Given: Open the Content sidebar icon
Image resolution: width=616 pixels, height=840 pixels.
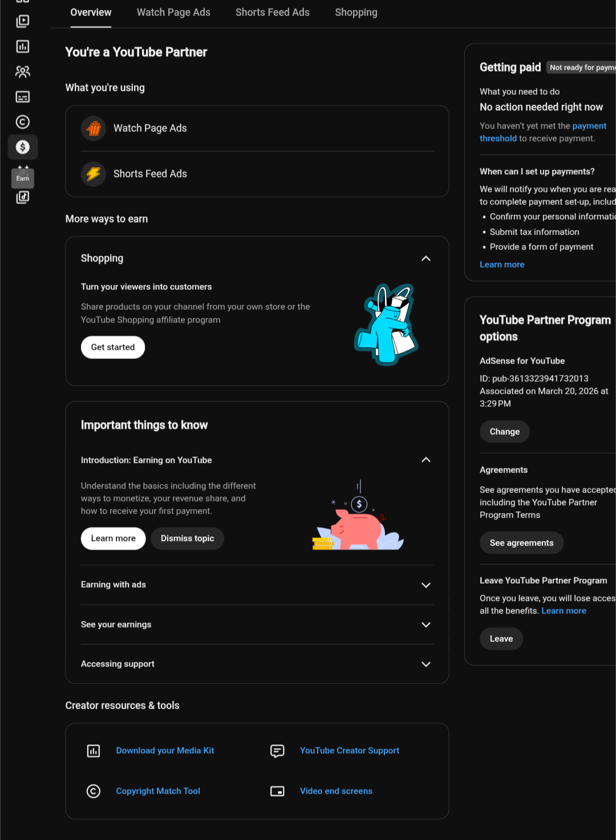Looking at the screenshot, I should point(23,21).
